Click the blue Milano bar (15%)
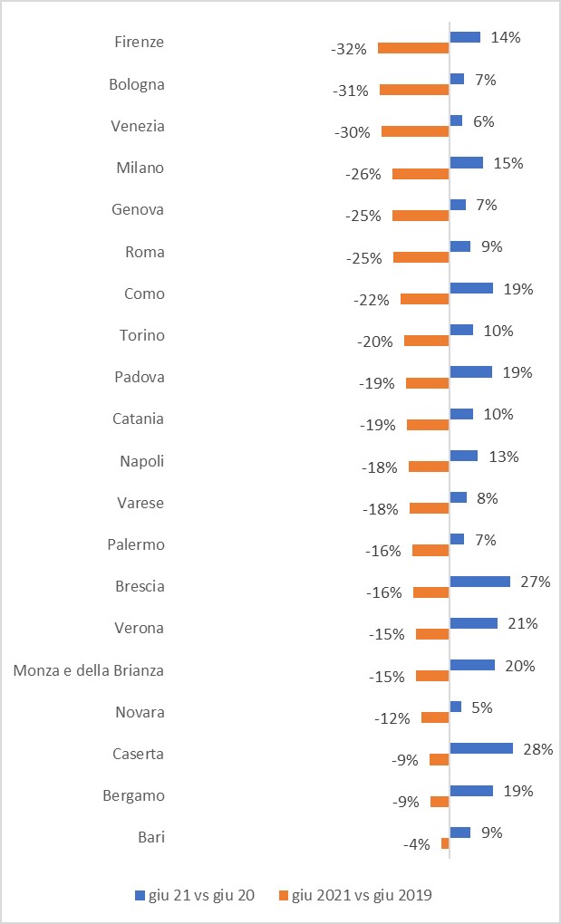The height and width of the screenshot is (924, 561). 466,163
